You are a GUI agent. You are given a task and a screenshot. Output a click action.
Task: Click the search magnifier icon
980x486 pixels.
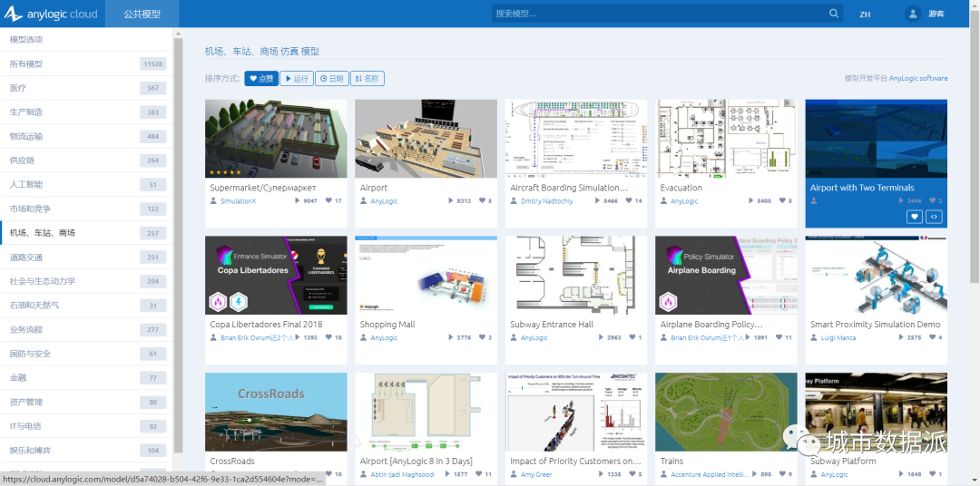point(834,14)
